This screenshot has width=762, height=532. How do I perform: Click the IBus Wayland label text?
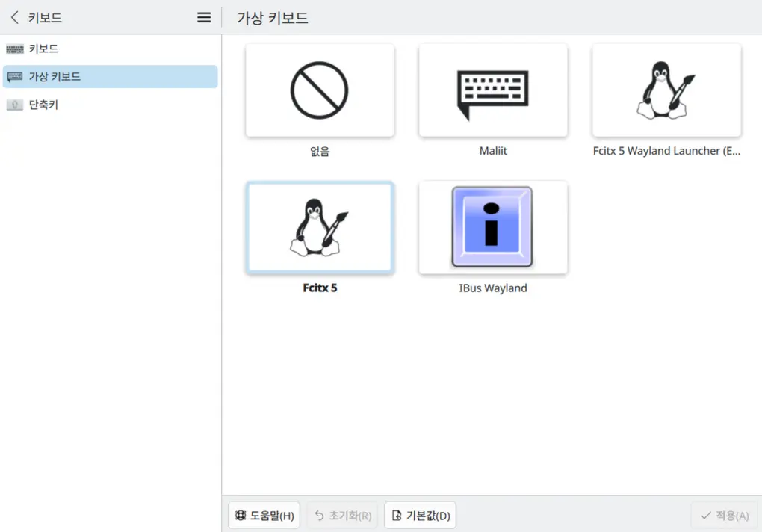click(493, 288)
